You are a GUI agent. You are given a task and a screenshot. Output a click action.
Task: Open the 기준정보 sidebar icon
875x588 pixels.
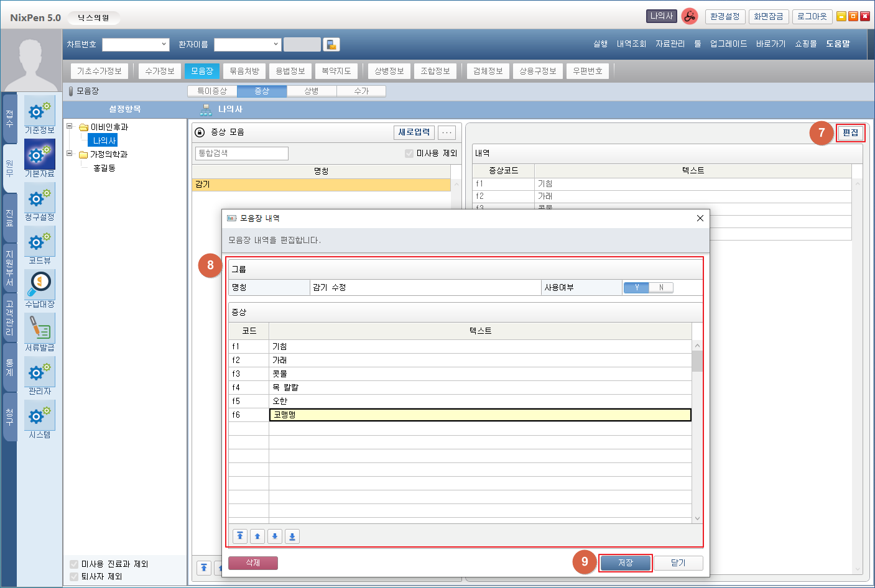[x=39, y=114]
